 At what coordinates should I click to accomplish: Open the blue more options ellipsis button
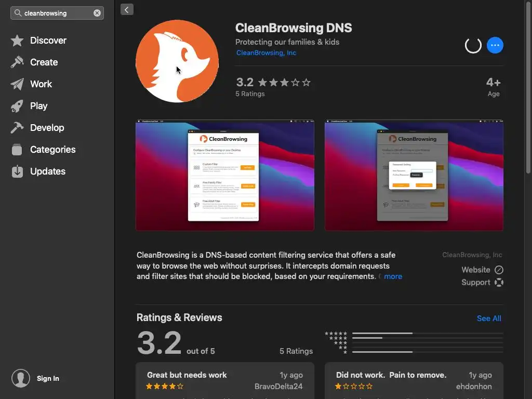tap(495, 45)
